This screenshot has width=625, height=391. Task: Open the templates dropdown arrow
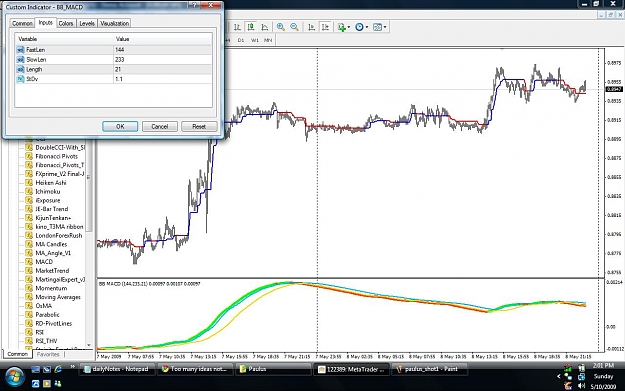point(385,27)
